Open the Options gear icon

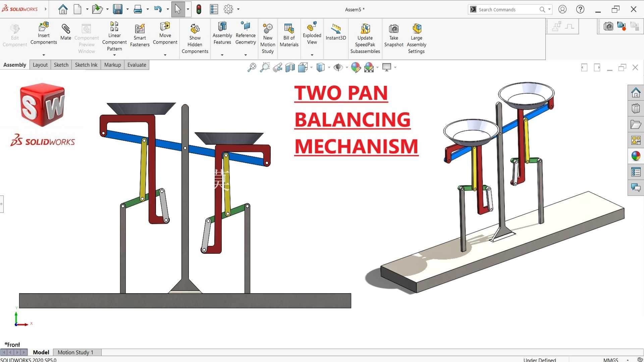[x=228, y=9]
